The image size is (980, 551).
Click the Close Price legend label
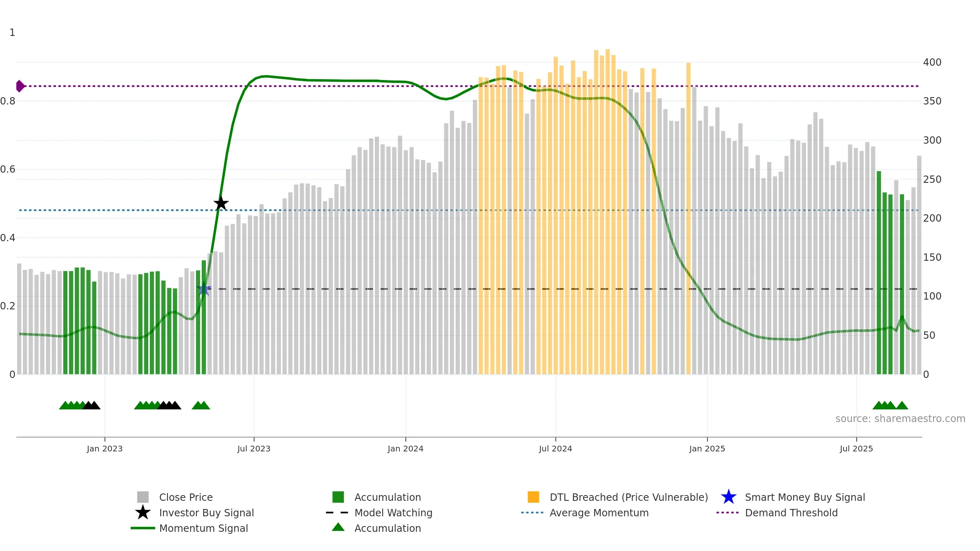click(x=186, y=497)
